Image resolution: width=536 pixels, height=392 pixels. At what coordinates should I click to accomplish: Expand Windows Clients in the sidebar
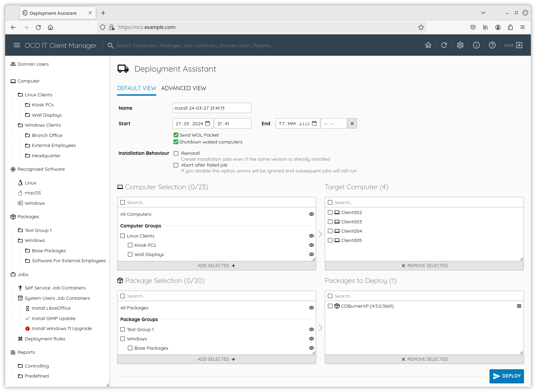(x=39, y=125)
